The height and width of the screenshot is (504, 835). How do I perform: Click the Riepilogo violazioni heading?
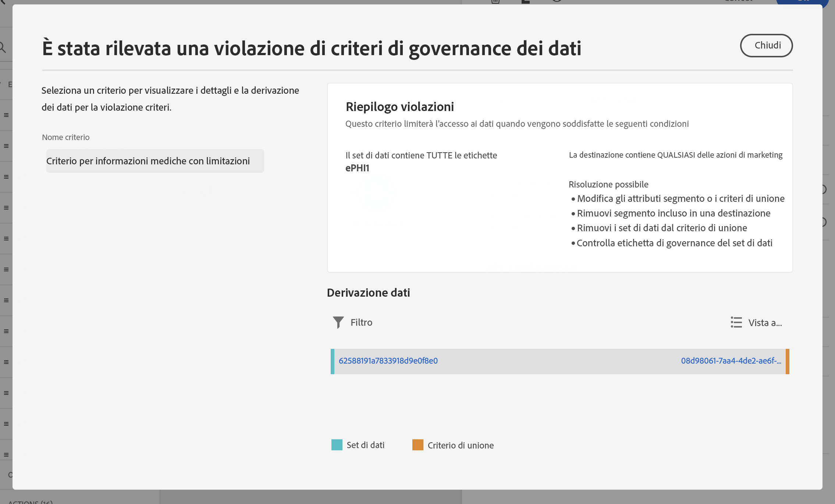(x=399, y=107)
